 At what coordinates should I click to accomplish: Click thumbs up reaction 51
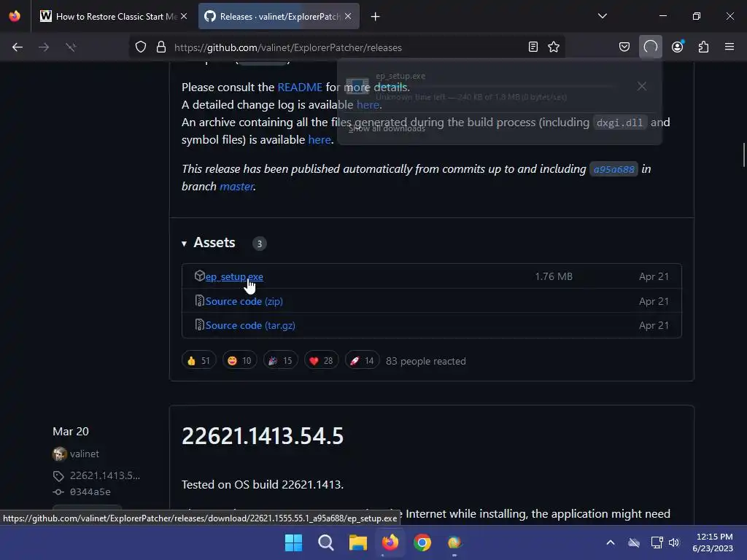[198, 360]
